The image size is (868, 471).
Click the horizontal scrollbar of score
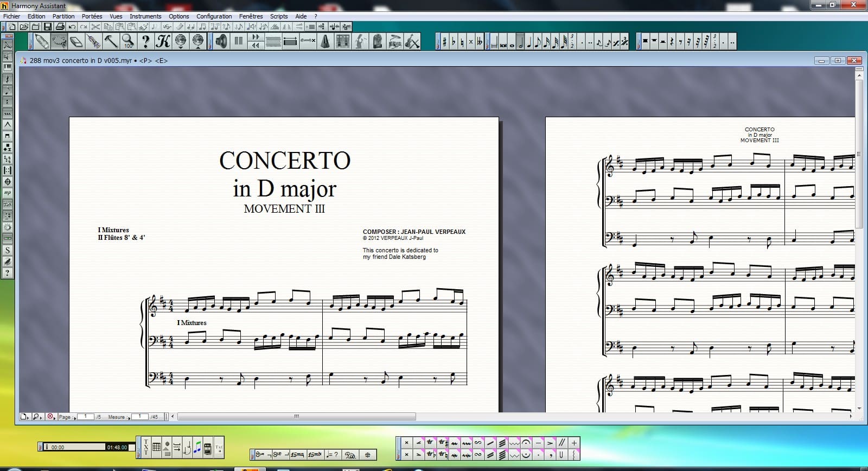click(296, 417)
